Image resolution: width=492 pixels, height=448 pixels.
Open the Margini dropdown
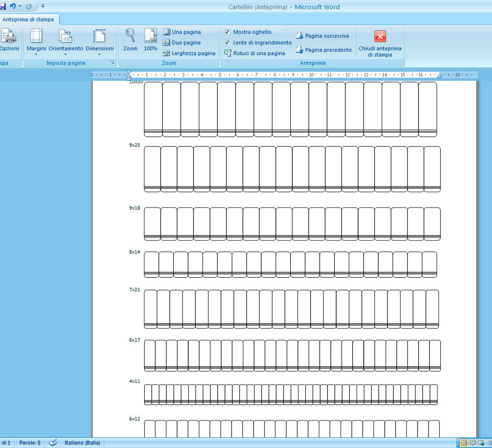(x=36, y=42)
